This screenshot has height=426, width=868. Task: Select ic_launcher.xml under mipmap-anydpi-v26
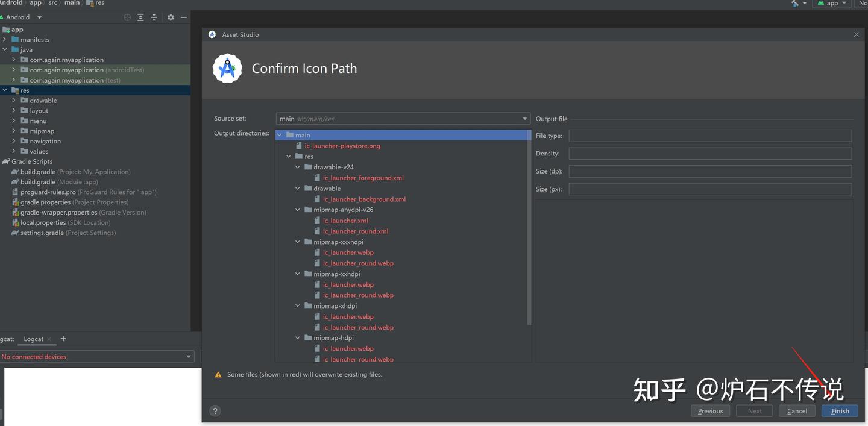click(345, 221)
